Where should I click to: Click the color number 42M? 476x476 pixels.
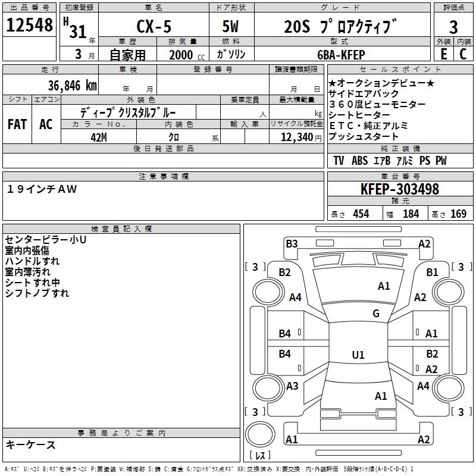point(99,137)
